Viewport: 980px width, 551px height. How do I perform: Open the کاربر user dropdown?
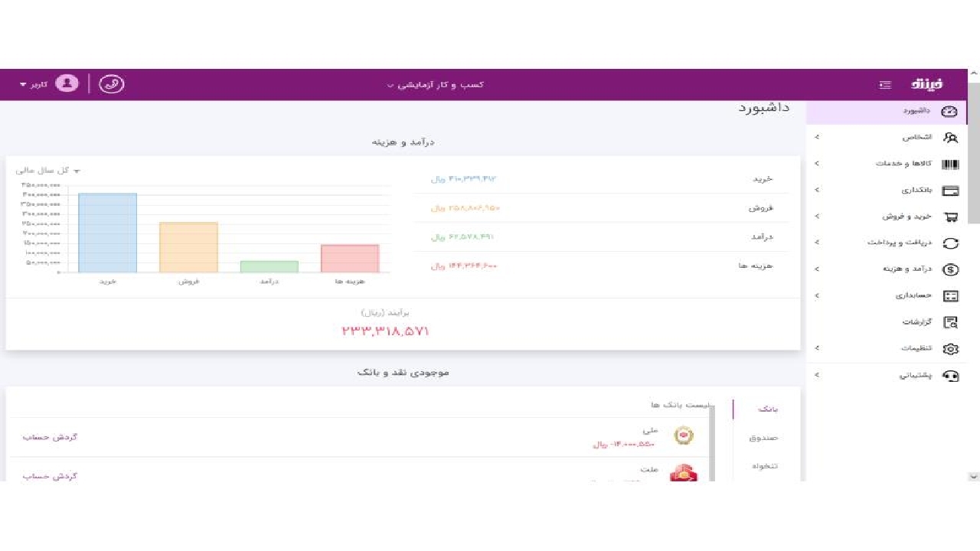point(34,84)
